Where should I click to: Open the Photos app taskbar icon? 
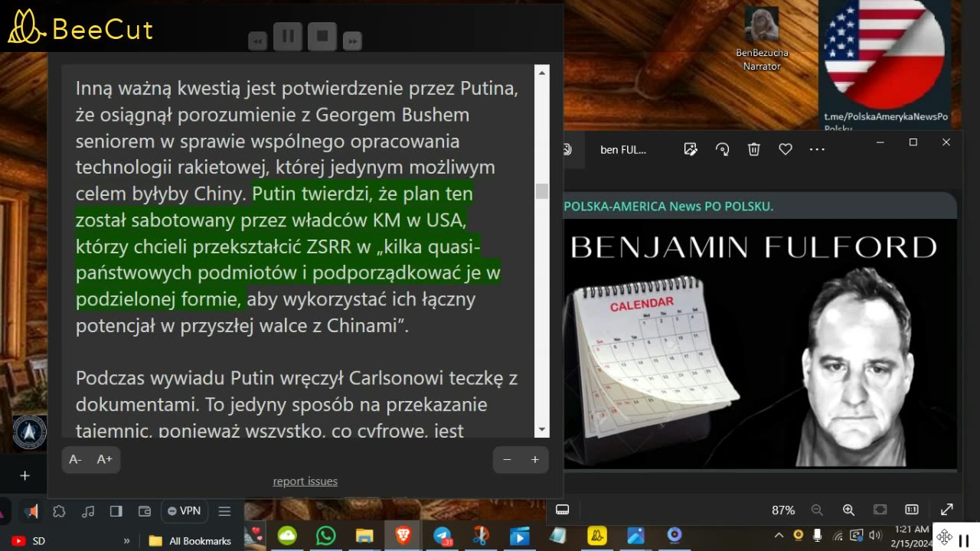coord(635,536)
